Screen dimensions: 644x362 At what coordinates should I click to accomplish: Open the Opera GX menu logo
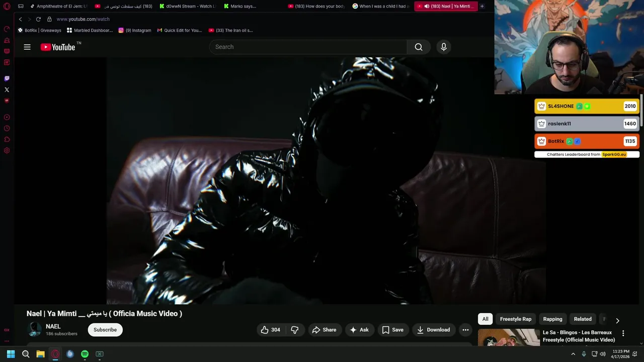7,6
